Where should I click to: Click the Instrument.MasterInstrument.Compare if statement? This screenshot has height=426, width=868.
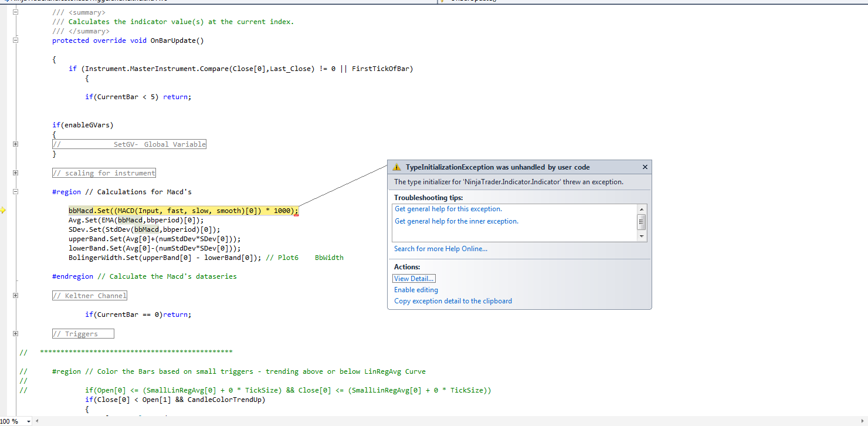tap(241, 69)
